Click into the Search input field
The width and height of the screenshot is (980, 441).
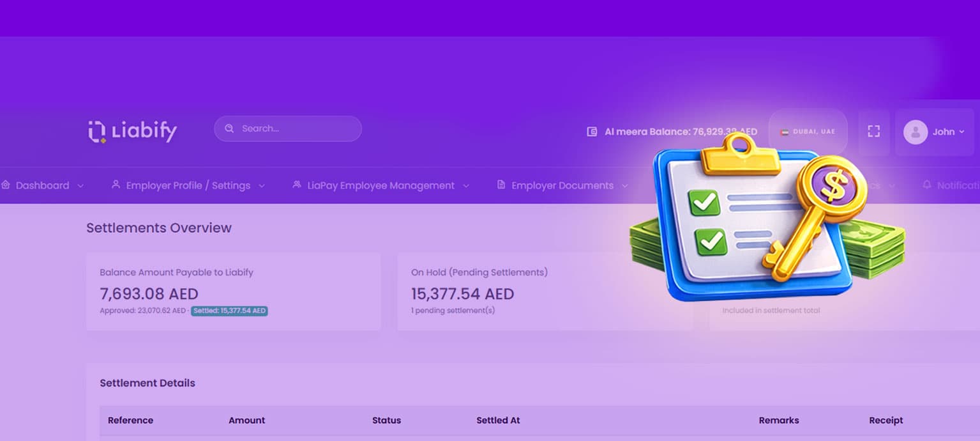coord(294,128)
